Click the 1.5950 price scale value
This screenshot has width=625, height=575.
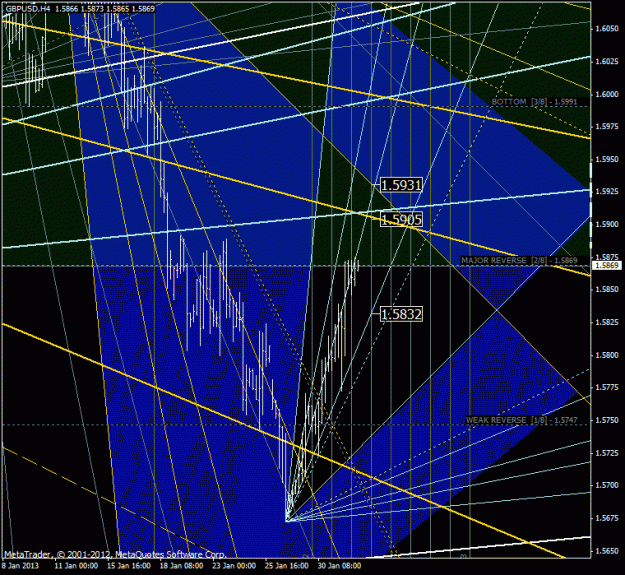pos(607,159)
